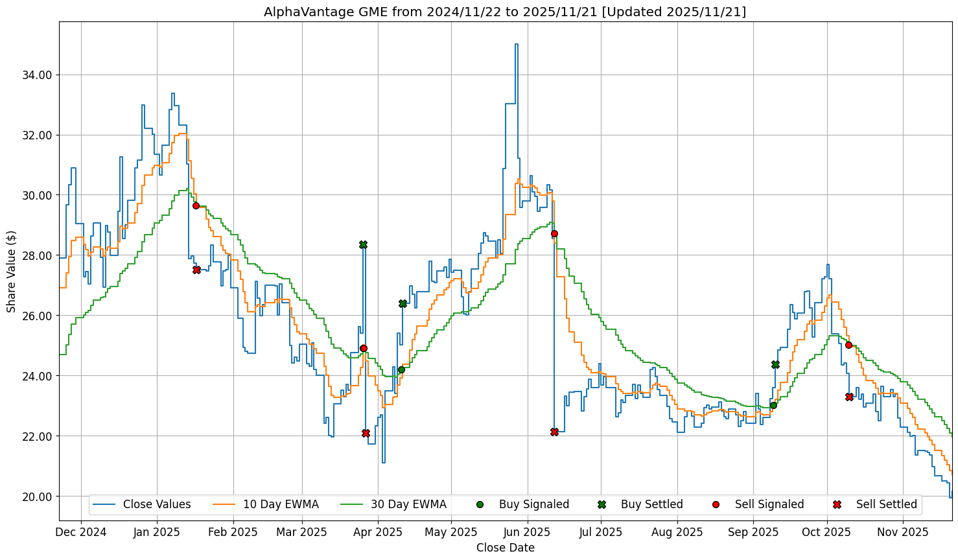Click the Close Date x-axis label
This screenshot has height=560, width=958.
[x=505, y=548]
